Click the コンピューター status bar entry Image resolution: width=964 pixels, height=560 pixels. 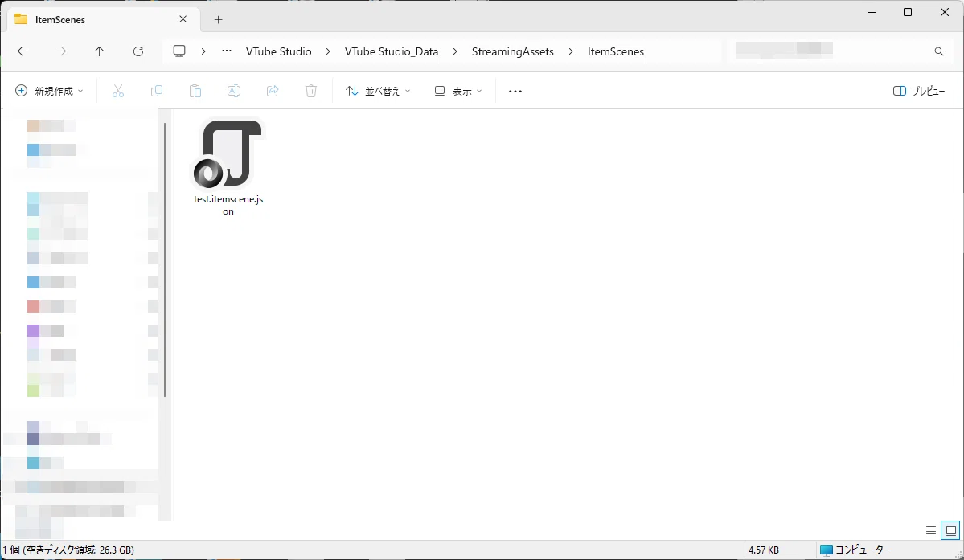tap(855, 550)
